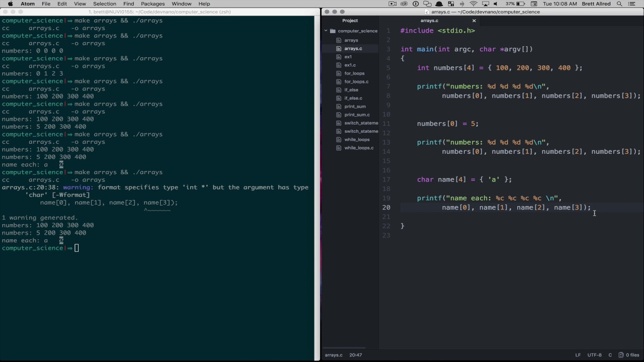Click the zsh prompt in the terminal window

click(38, 248)
